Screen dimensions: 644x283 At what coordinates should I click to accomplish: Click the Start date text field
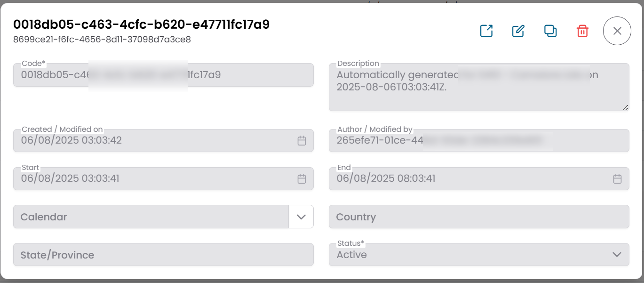pos(155,179)
